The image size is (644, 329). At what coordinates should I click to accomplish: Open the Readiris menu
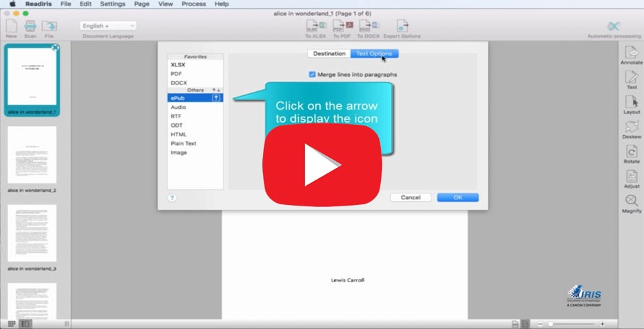38,3
